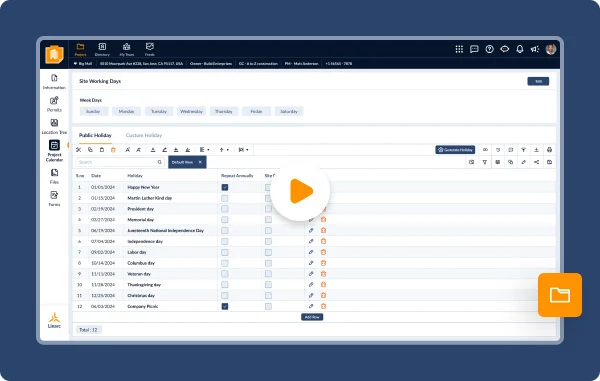Screen dimensions: 600x381
Task: Click the Edit button for Site Working Days
Action: (538, 81)
